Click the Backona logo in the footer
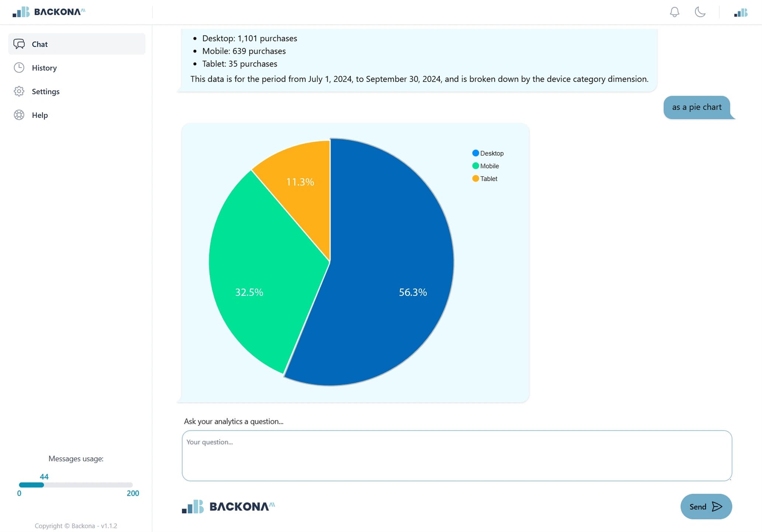Screen dimensions: 762x532 (228, 507)
